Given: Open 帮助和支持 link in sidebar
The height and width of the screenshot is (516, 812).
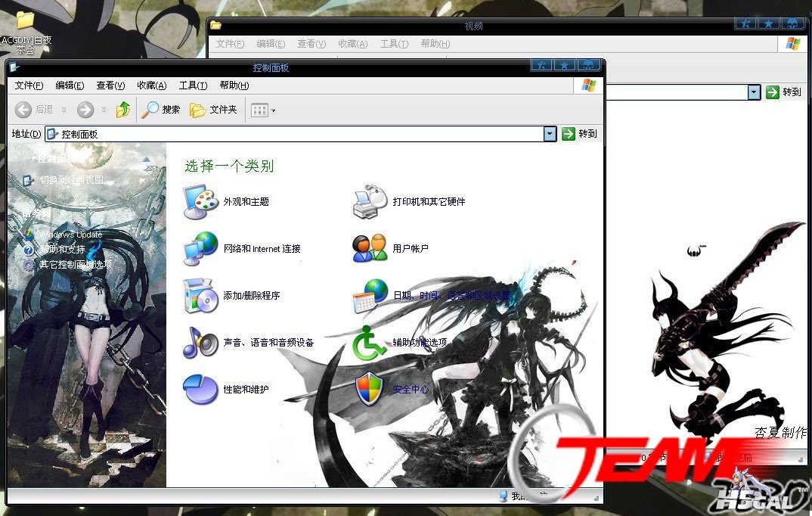Looking at the screenshot, I should (x=62, y=249).
